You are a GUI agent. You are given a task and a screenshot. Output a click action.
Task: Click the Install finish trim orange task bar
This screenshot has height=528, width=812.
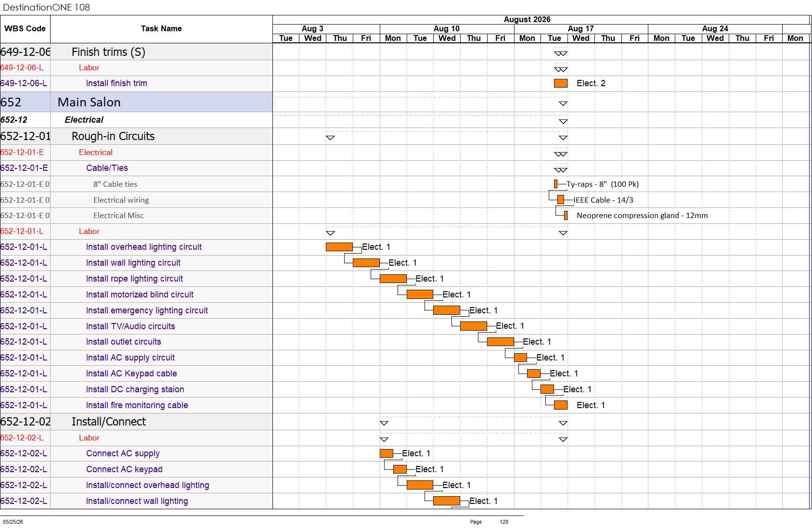pyautogui.click(x=561, y=83)
